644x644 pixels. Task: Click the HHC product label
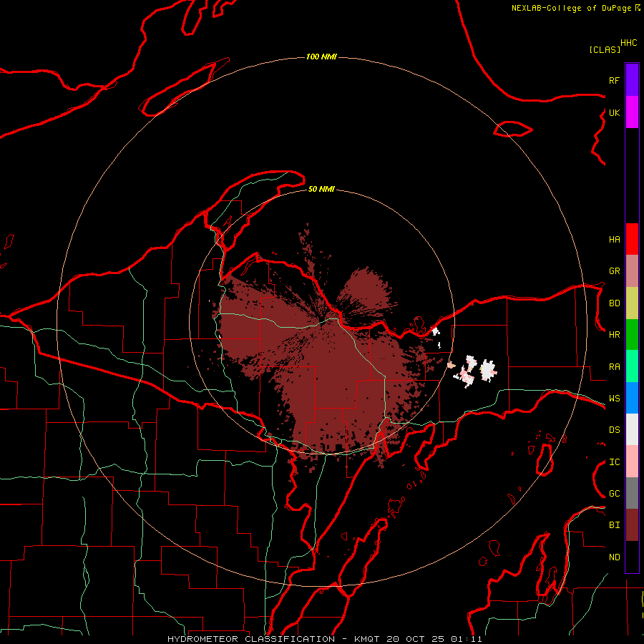click(629, 43)
